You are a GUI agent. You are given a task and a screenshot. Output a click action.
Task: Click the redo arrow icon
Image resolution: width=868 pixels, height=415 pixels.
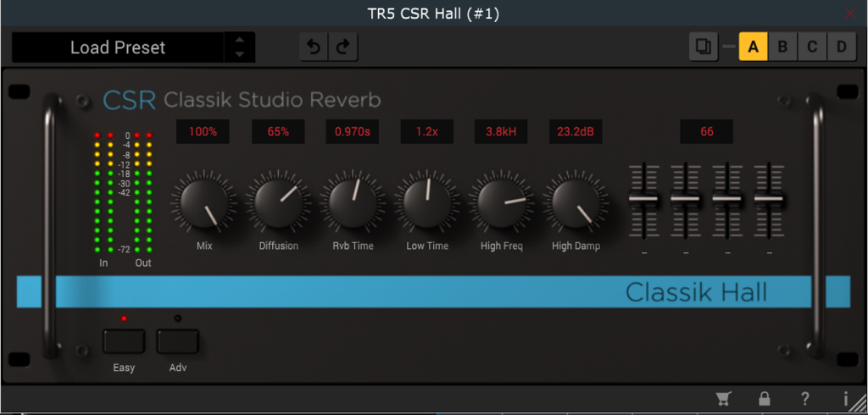click(343, 47)
